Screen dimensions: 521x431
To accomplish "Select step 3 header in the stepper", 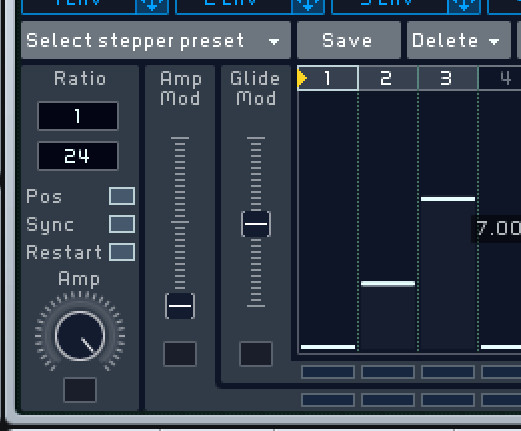I will 448,78.
